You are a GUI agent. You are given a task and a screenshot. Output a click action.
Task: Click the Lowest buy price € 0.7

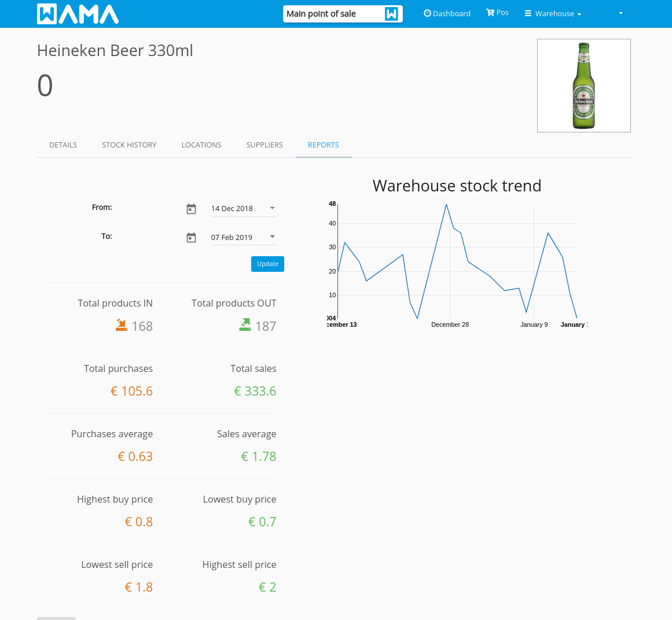click(x=262, y=522)
